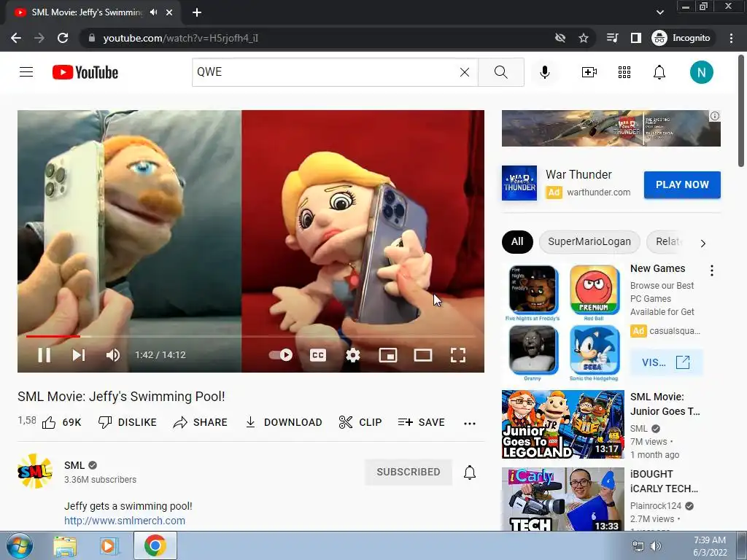The width and height of the screenshot is (747, 560).
Task: Like the video (69K)
Action: (61, 422)
